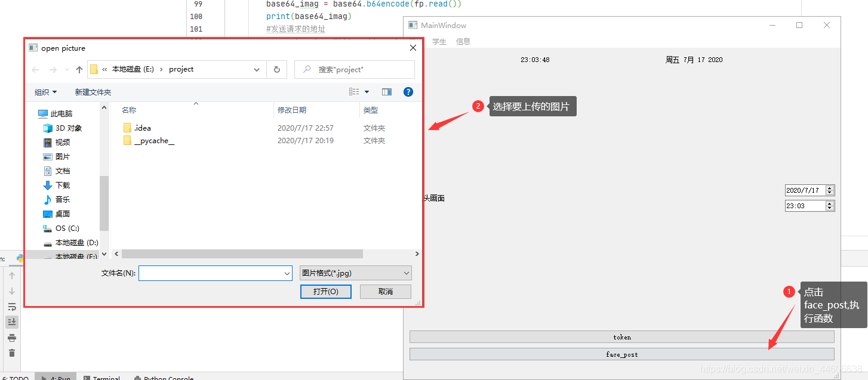Open 学生 menu in MainWindow
Screen dimensions: 868x380
coord(439,42)
